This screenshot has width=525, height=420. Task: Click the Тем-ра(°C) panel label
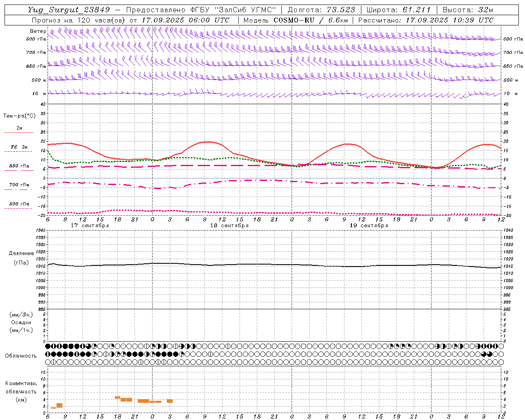[x=19, y=116]
